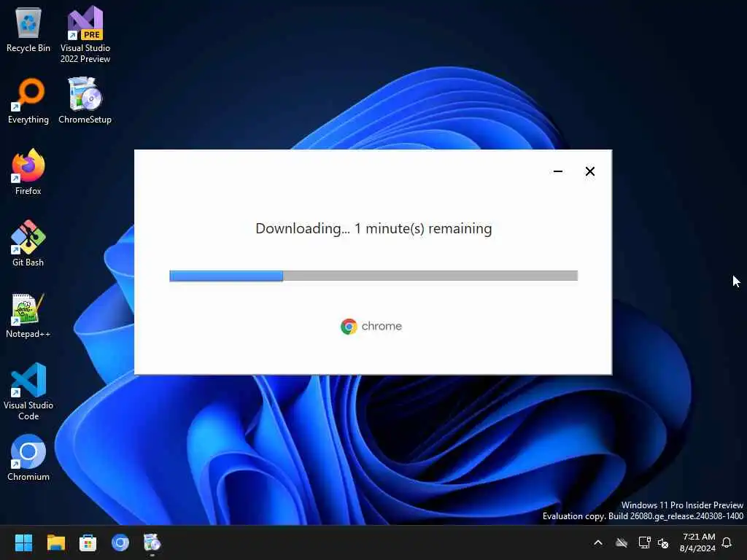Select the Chromium desktop shortcut
Image resolution: width=747 pixels, height=560 pixels.
pos(28,458)
